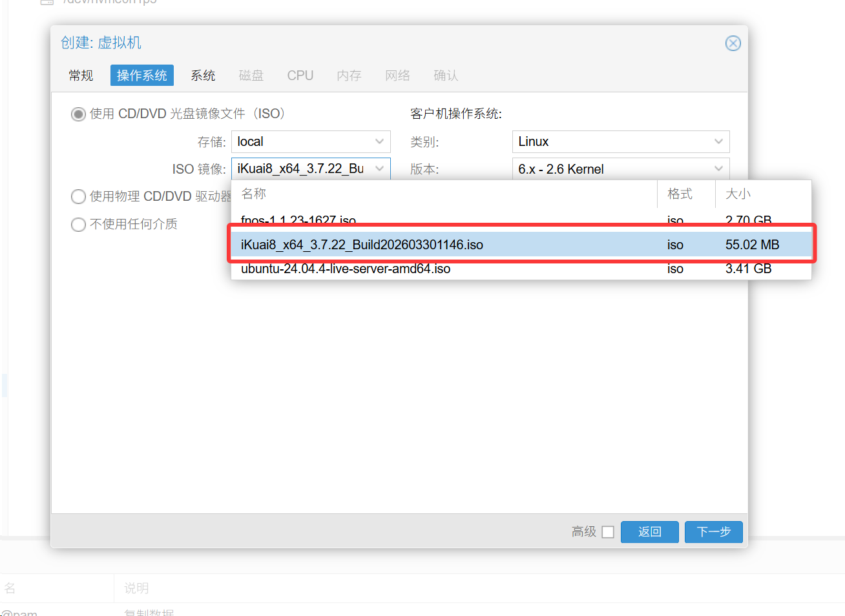The image size is (845, 616).
Task: Select 使用 CD/DVD 光盘镜像文件 (ISO) radio button
Action: (78, 114)
